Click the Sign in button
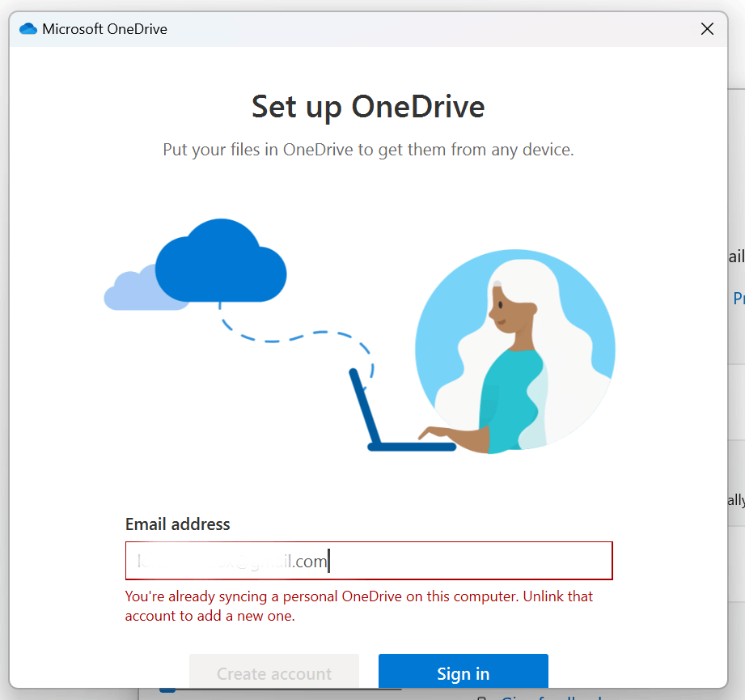 point(464,672)
